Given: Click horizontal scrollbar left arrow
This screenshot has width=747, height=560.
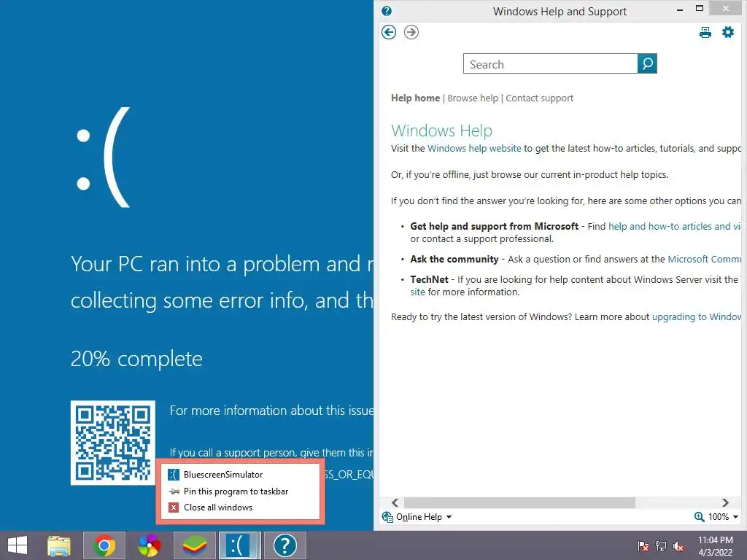Looking at the screenshot, I should pyautogui.click(x=395, y=502).
